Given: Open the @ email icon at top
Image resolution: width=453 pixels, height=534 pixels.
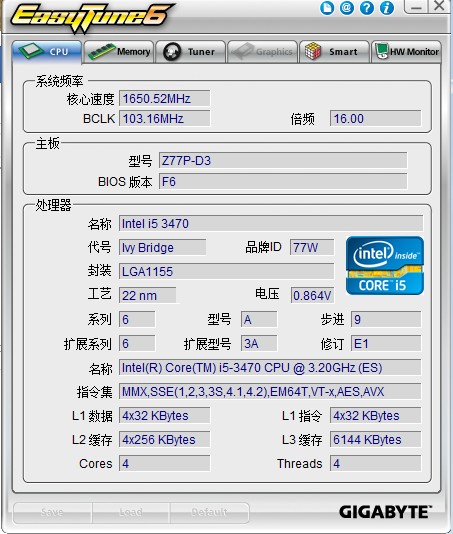Looking at the screenshot, I should click(x=347, y=8).
